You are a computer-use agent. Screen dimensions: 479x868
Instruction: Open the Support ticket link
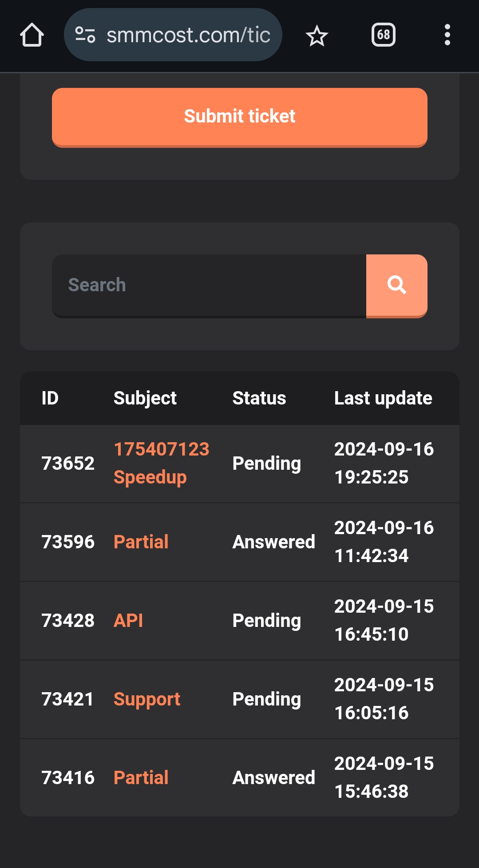coord(147,699)
